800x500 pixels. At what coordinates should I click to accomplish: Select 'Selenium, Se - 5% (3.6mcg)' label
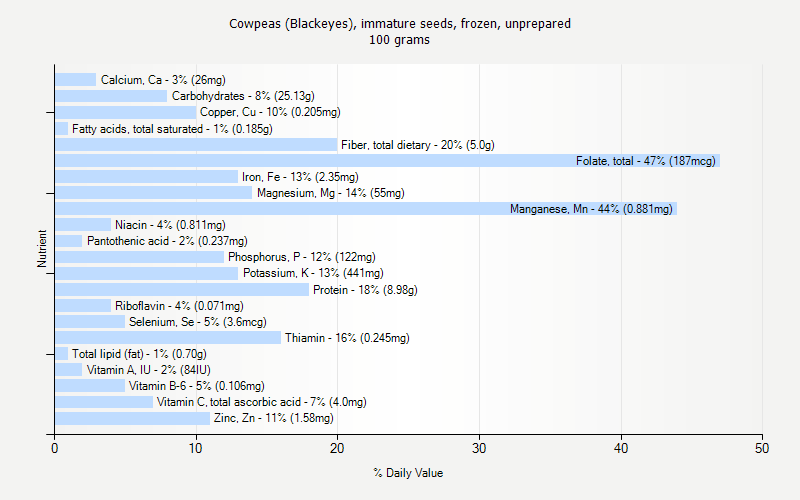(x=198, y=321)
